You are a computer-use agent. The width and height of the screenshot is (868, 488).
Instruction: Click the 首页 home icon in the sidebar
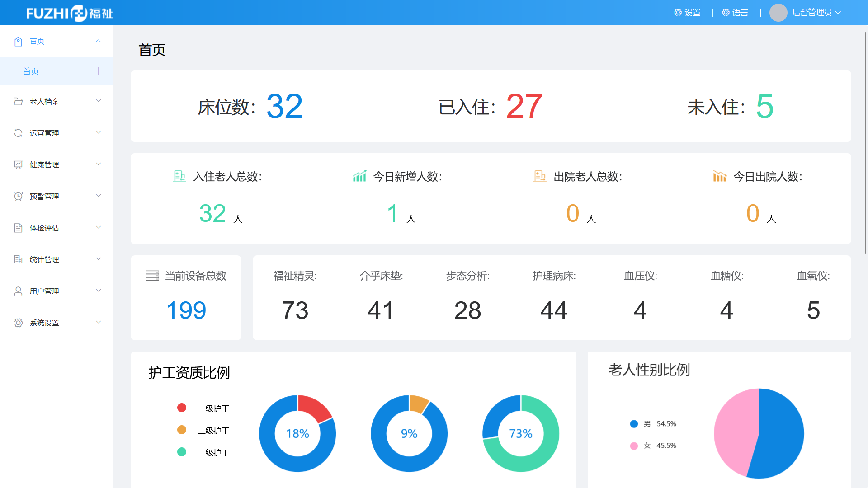click(18, 41)
